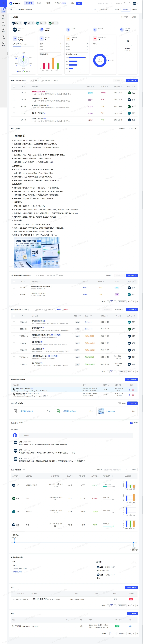Download 月报模板-V1.0.xlsx with its download icon

tap(92, 411)
